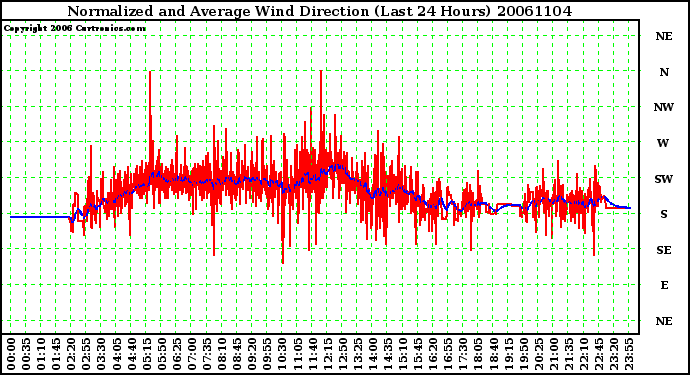
Task: Click the 03:30 time axis label
Action: pos(101,354)
